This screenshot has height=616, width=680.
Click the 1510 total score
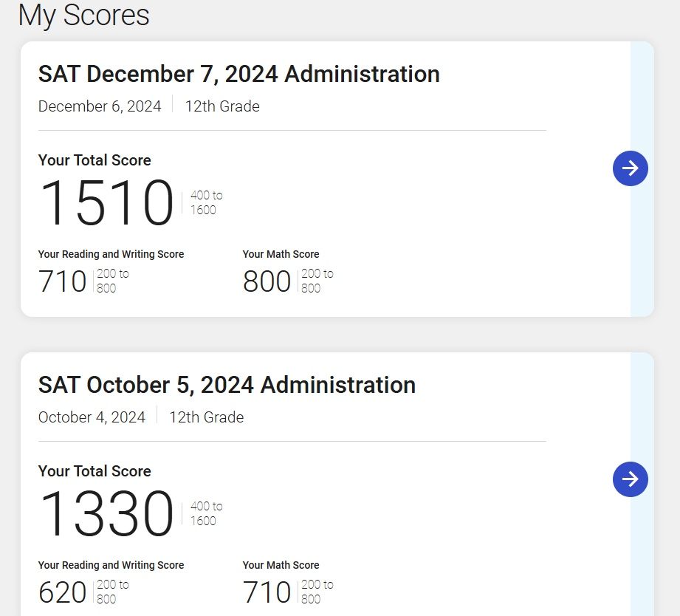[106, 202]
